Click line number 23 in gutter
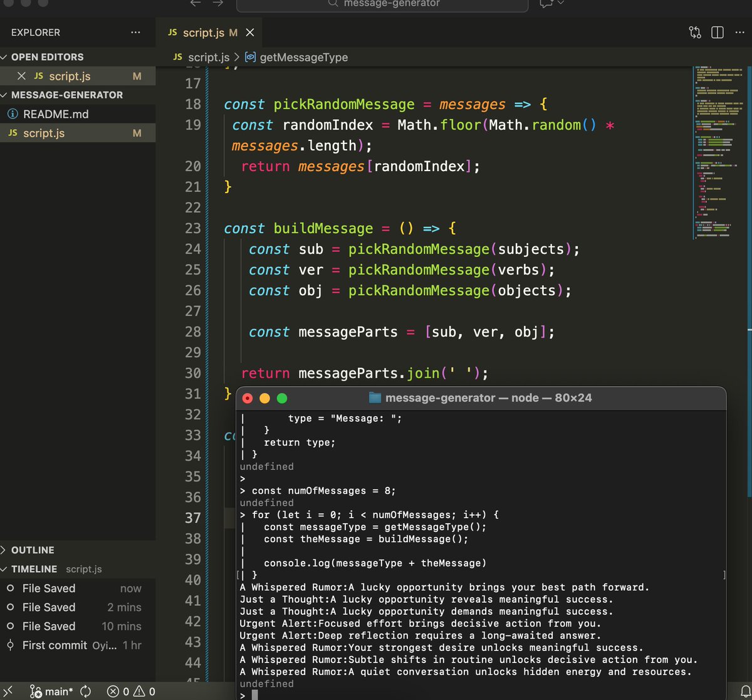Viewport: 752px width, 700px height. pyautogui.click(x=193, y=228)
